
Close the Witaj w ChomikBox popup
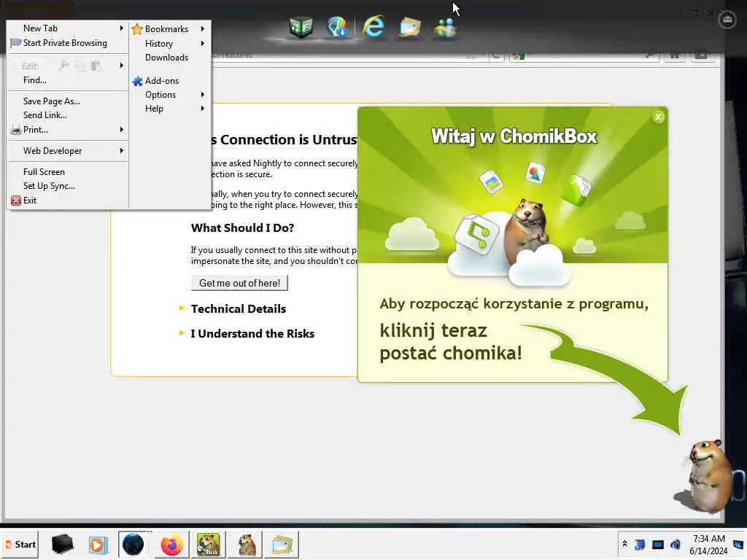pos(658,117)
